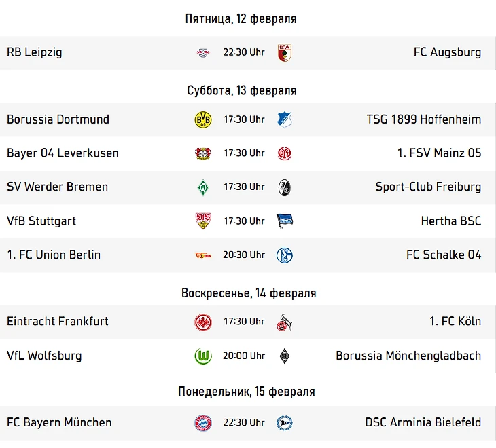
Task: Click the FC Bayern München logo
Action: pyautogui.click(x=203, y=423)
